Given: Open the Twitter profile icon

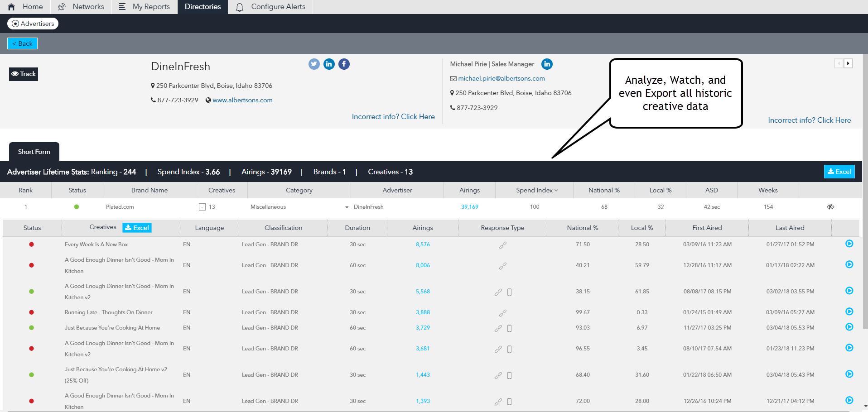Looking at the screenshot, I should point(314,64).
